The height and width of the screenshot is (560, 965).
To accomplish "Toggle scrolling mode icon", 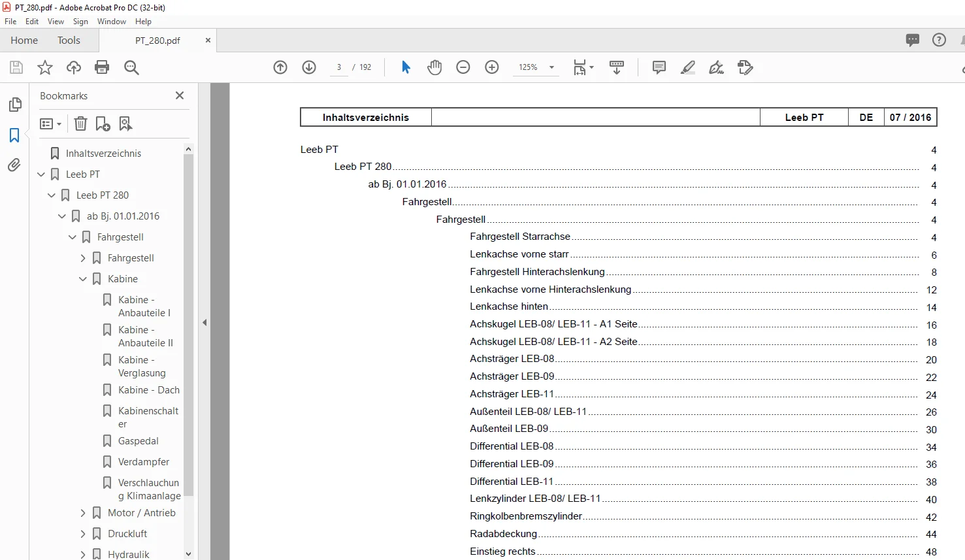I will pos(617,67).
